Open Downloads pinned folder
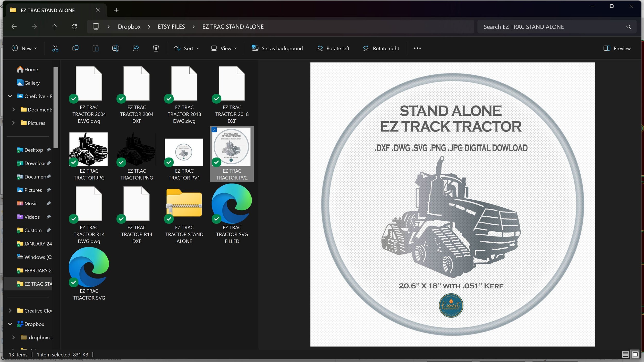This screenshot has height=362, width=644. [x=33, y=163]
